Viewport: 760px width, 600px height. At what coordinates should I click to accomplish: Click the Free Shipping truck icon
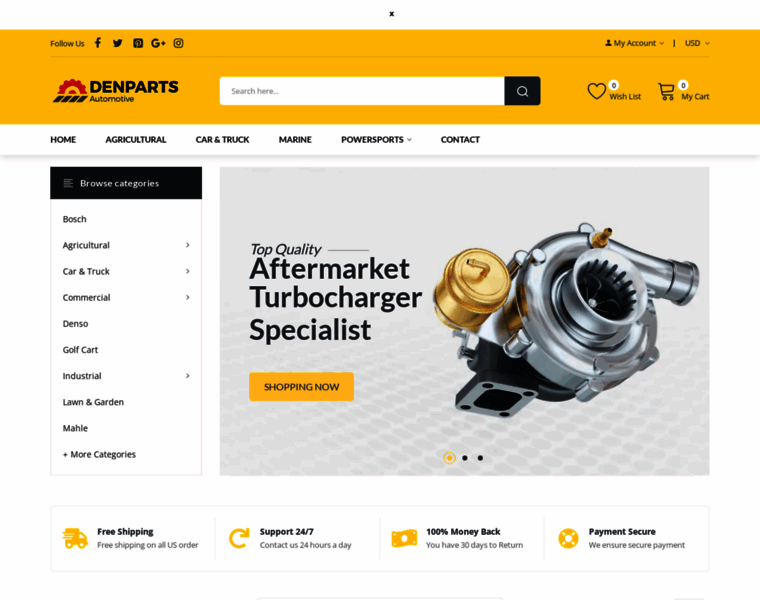[x=75, y=538]
